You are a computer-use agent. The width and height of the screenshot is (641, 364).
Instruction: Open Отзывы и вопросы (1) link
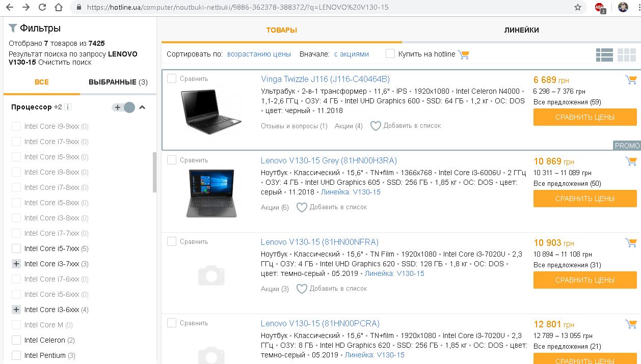(x=294, y=126)
